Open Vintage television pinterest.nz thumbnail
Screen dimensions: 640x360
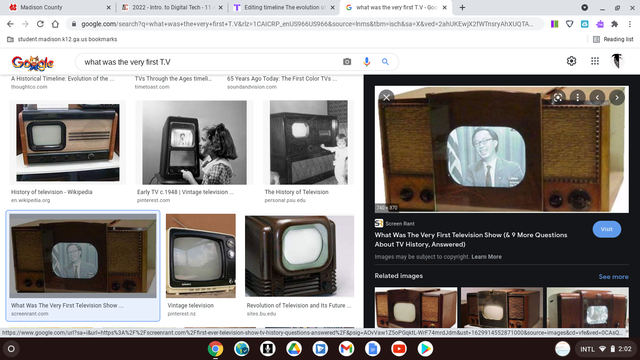201,256
